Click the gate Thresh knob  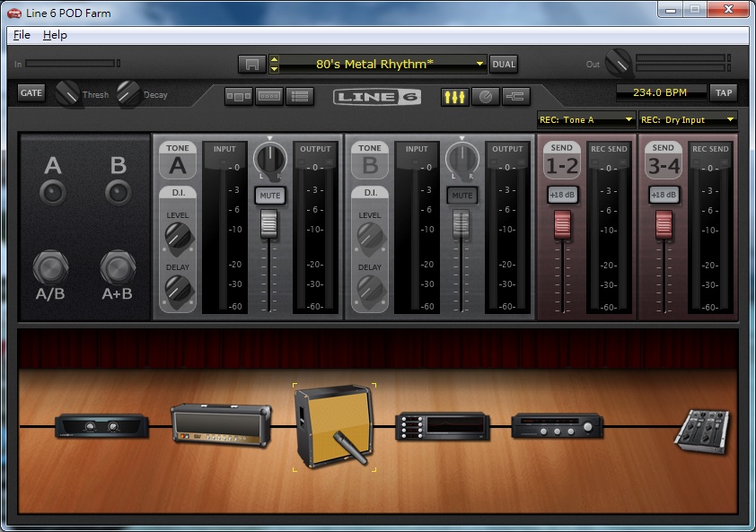pyautogui.click(x=67, y=93)
